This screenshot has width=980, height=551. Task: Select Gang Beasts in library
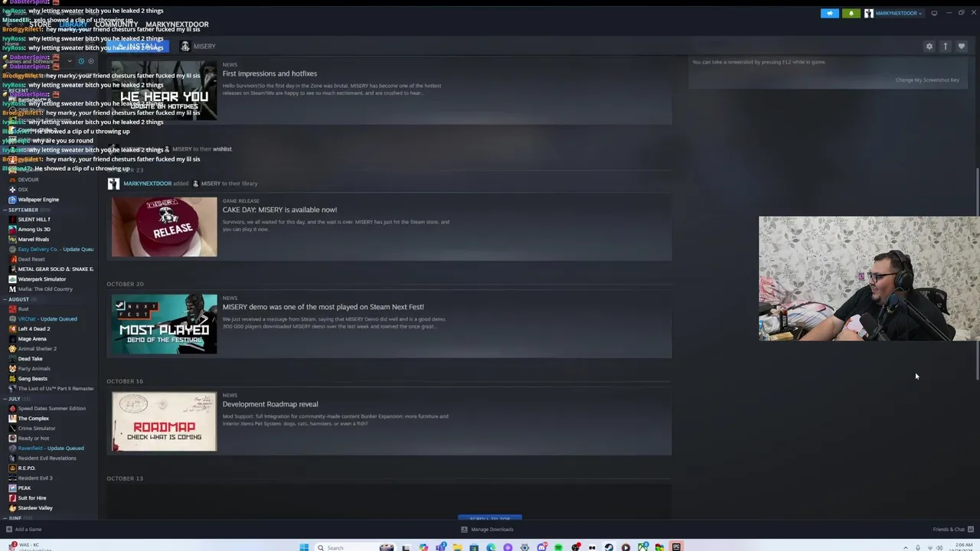click(32, 379)
